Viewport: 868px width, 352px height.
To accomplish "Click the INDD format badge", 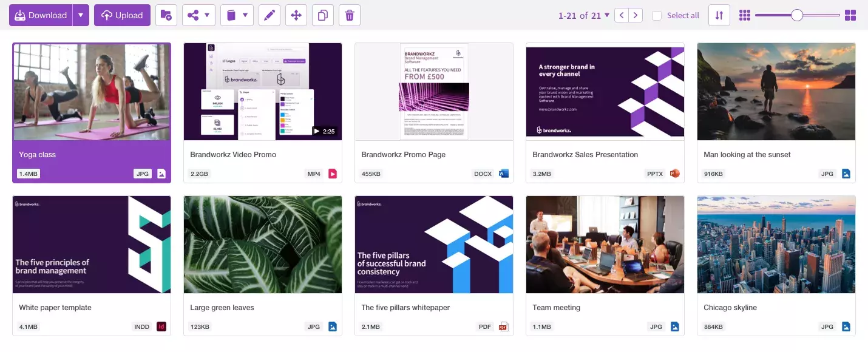I will click(x=141, y=327).
